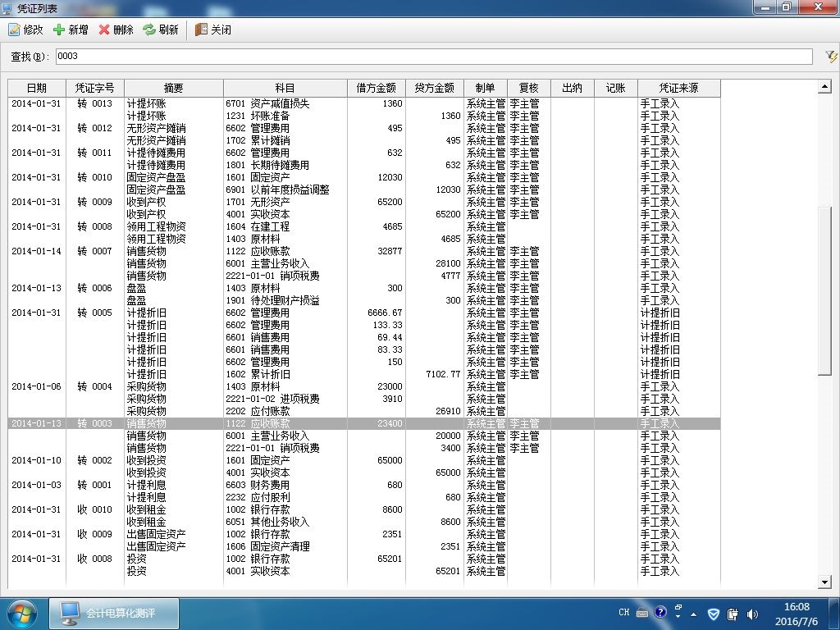Click the blue security shield tray icon

[x=714, y=614]
